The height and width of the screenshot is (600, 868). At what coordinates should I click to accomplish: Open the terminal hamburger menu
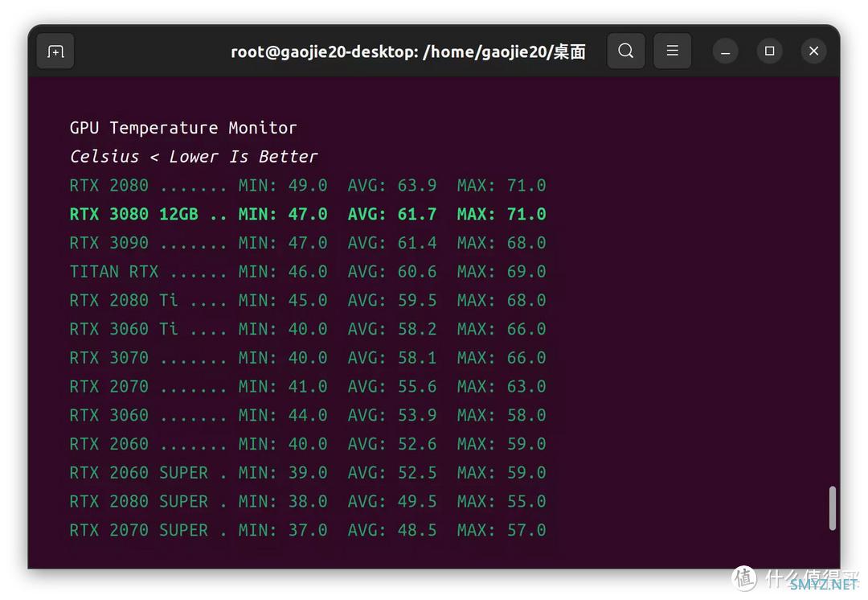pos(672,51)
